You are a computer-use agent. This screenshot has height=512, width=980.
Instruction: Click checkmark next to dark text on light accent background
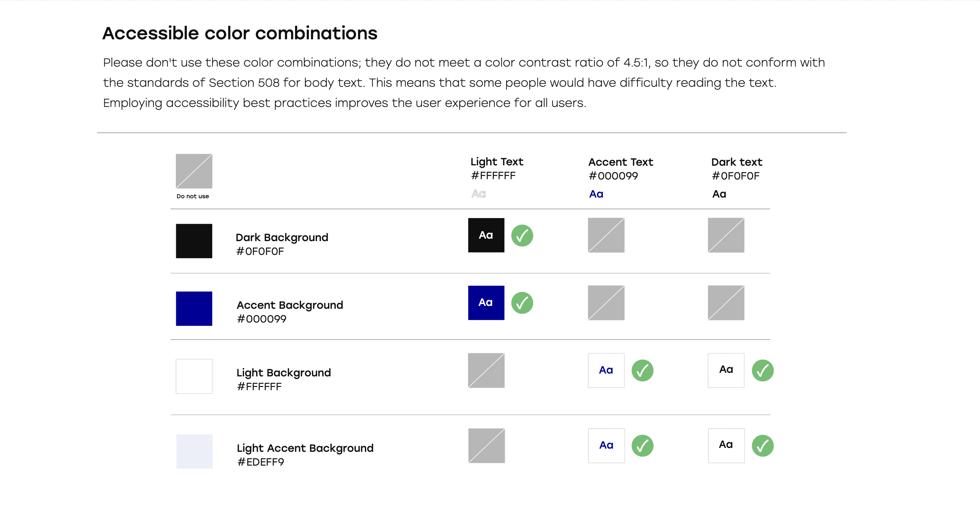763,446
